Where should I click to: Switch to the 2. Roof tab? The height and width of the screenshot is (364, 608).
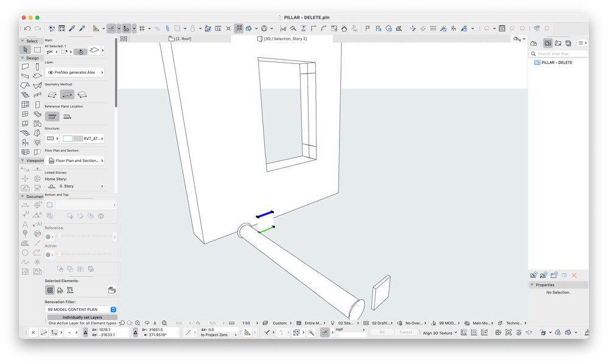pyautogui.click(x=180, y=39)
